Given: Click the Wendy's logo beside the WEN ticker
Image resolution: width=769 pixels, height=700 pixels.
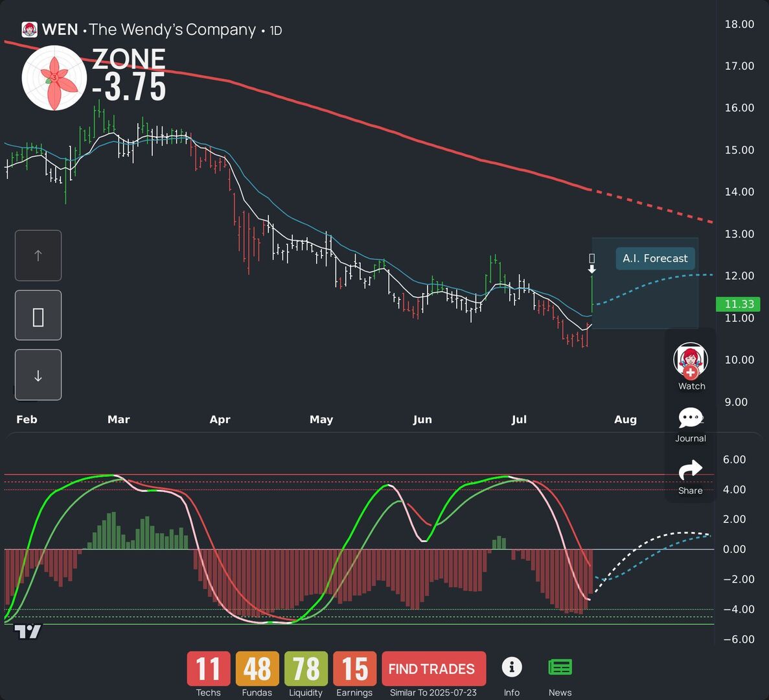Looking at the screenshot, I should click(x=29, y=30).
